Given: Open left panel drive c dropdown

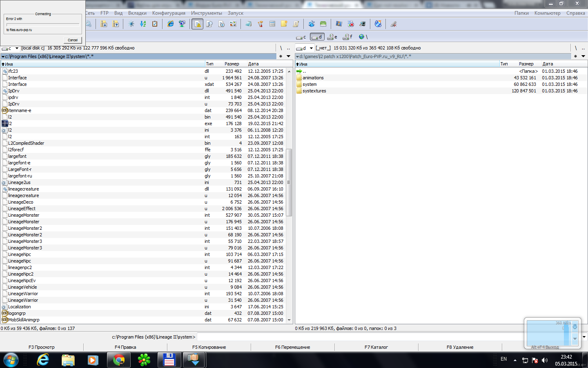Looking at the screenshot, I should click(x=17, y=48).
